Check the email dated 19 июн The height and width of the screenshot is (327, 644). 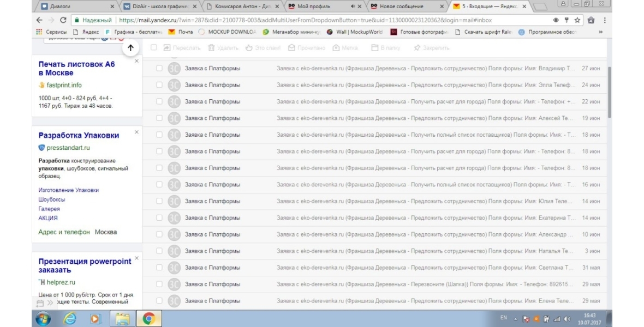(159, 118)
